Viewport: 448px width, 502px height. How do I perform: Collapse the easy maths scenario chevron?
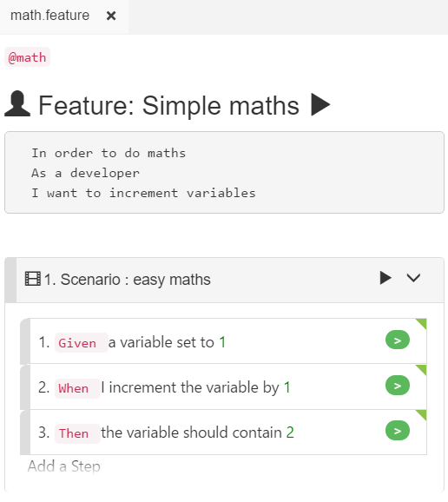413,278
